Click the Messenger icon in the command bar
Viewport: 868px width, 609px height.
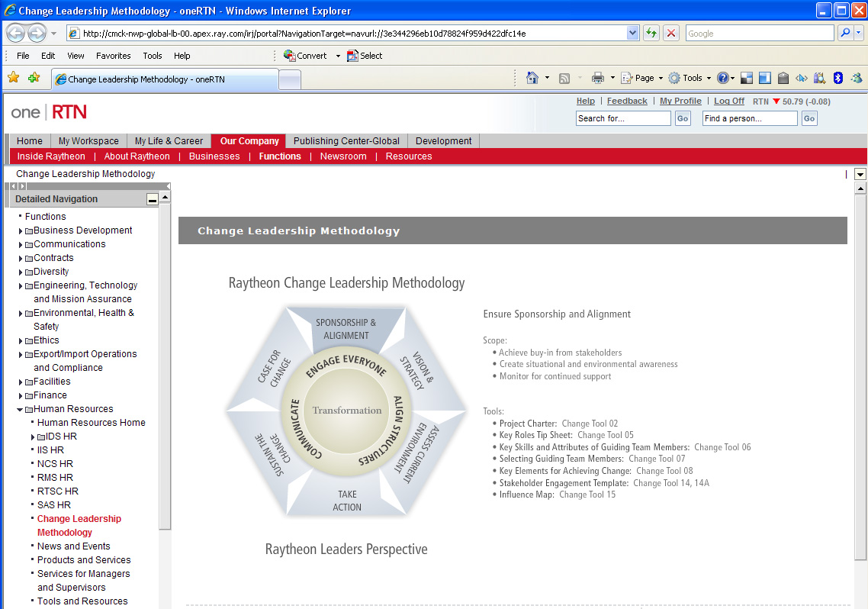(x=857, y=78)
